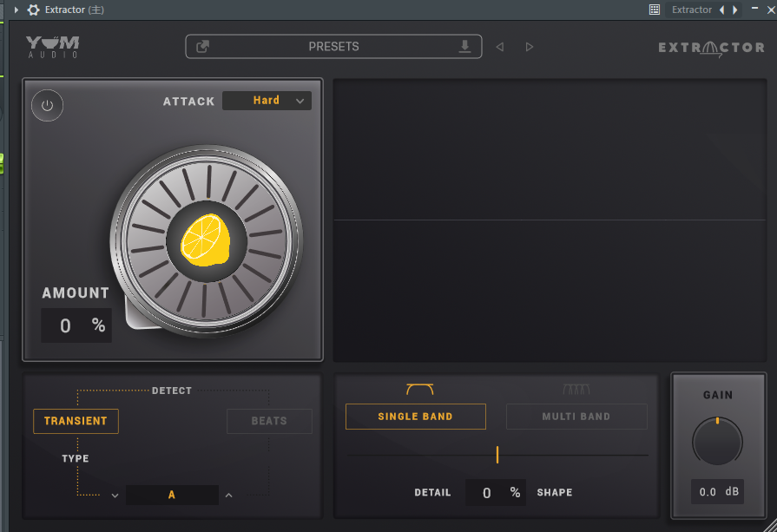Click the up arrow beside the A type
The height and width of the screenshot is (532, 777).
click(227, 495)
